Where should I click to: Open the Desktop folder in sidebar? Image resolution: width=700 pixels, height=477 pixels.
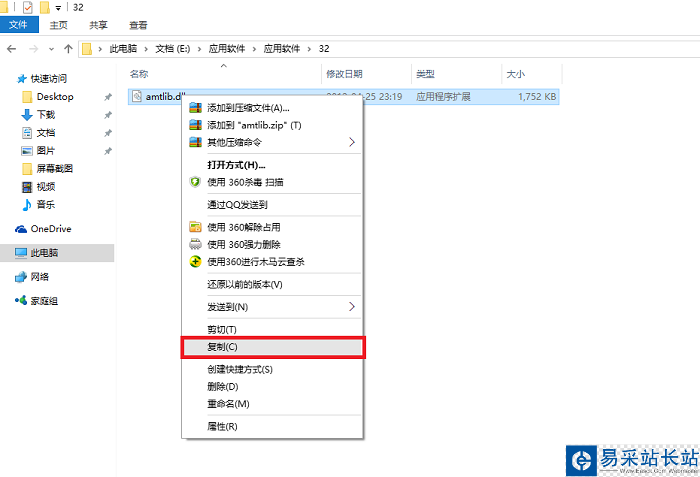pos(55,96)
